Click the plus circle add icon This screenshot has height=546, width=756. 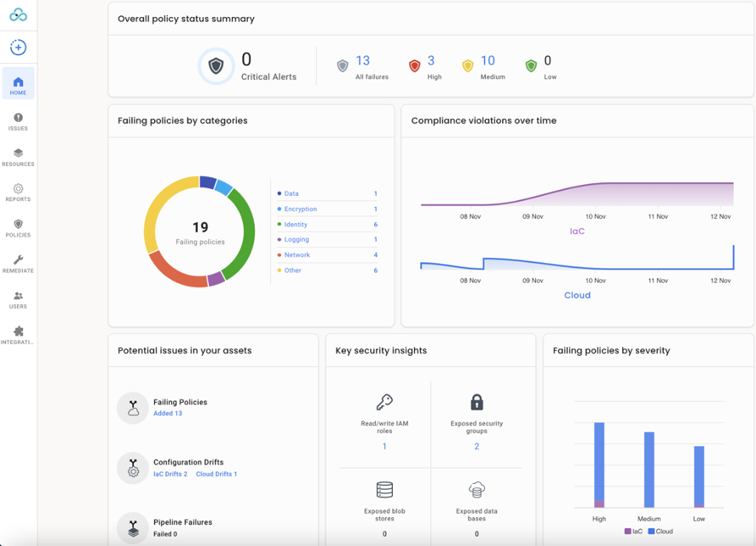pos(18,48)
